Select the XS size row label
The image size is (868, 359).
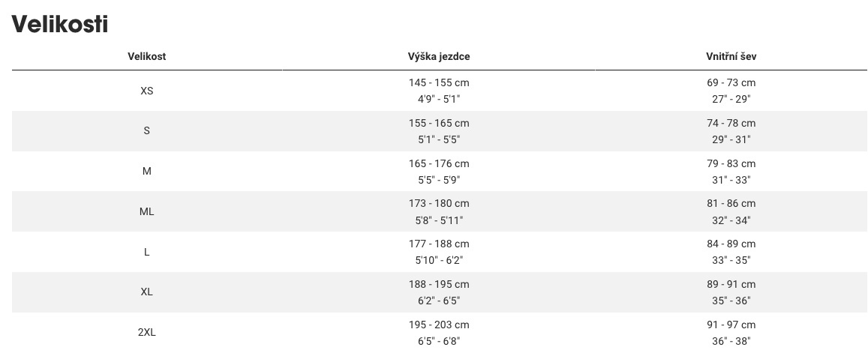click(146, 91)
